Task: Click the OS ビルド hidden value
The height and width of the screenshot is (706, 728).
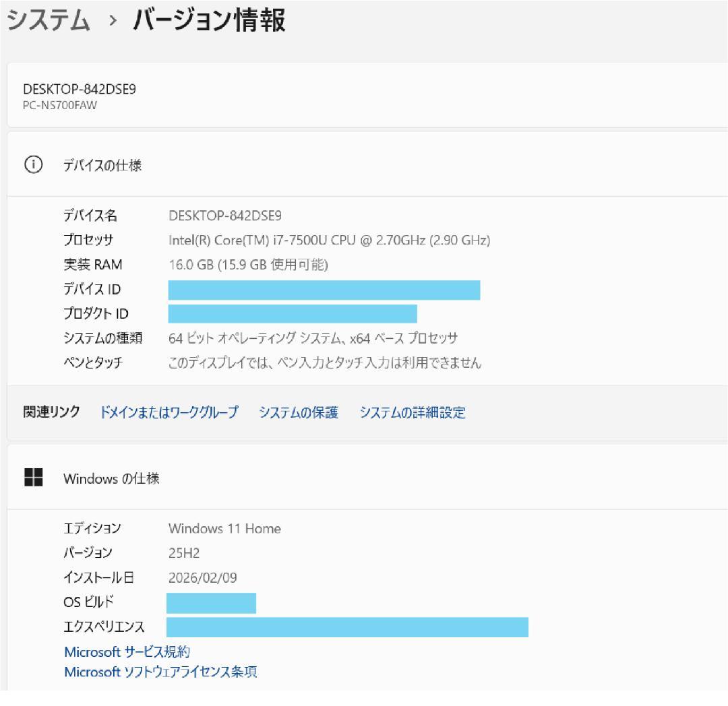Action: click(211, 604)
